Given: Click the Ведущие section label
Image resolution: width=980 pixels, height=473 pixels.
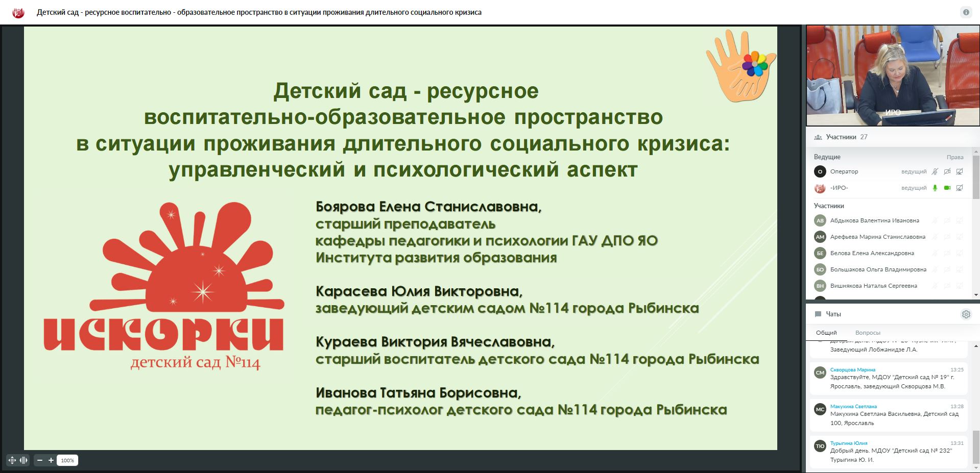Looking at the screenshot, I should click(827, 157).
